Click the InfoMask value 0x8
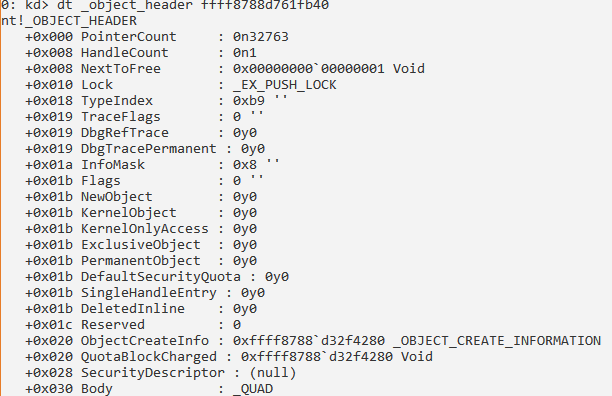The image size is (612, 396). [x=245, y=165]
